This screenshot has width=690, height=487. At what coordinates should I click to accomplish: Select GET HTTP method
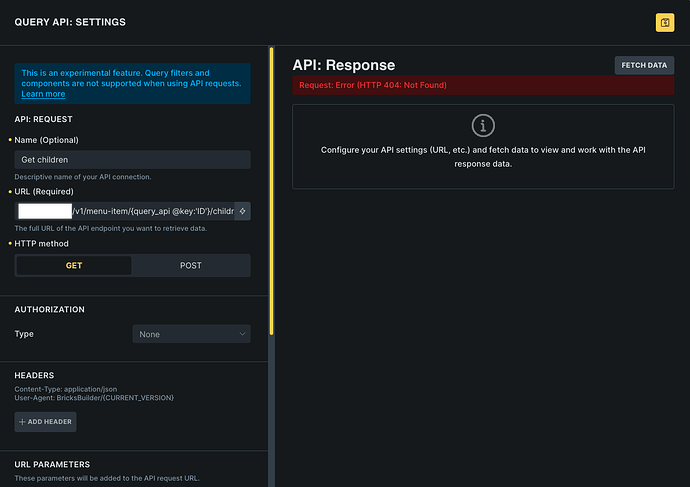point(74,265)
